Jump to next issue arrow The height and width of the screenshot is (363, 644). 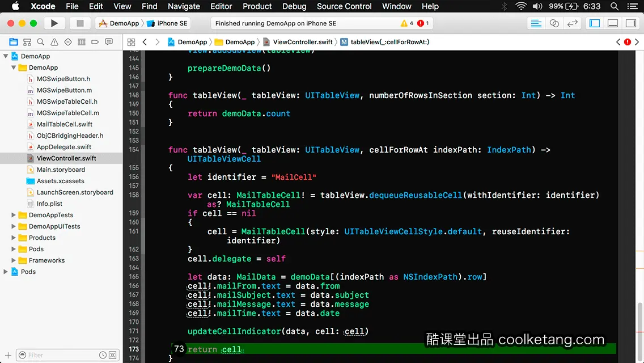[637, 42]
